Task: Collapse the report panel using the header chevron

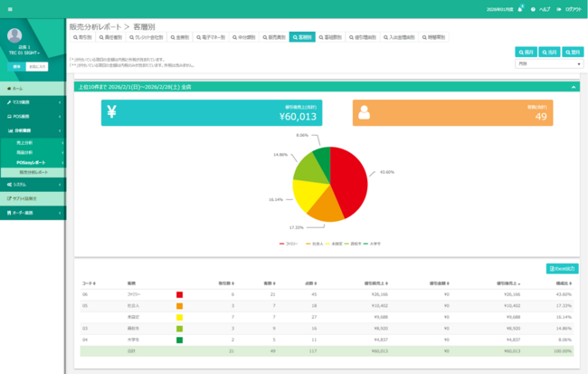Action: click(x=574, y=87)
